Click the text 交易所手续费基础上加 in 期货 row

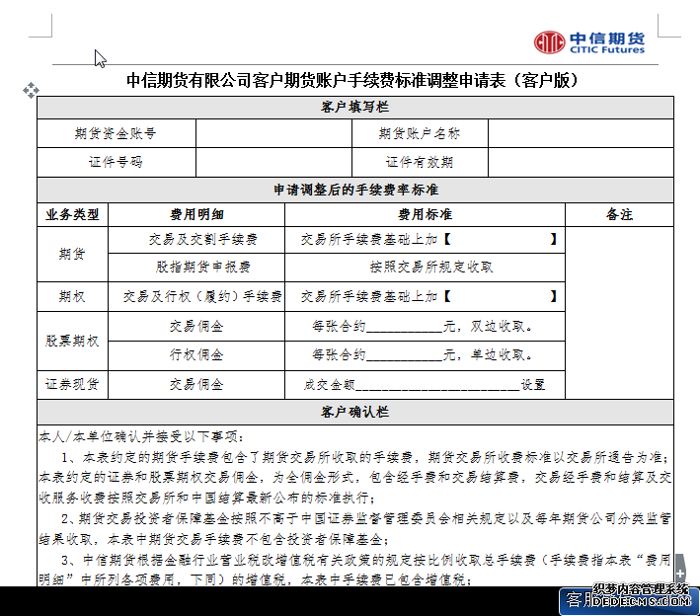pos(368,240)
